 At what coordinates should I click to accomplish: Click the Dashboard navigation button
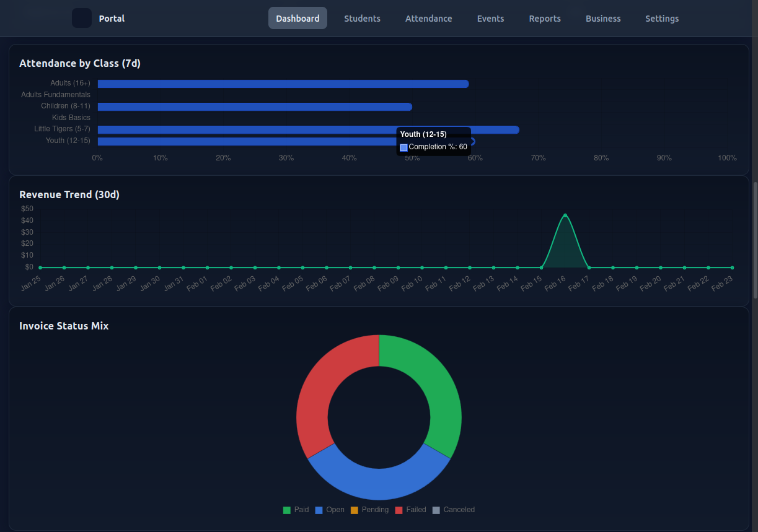[x=297, y=18]
